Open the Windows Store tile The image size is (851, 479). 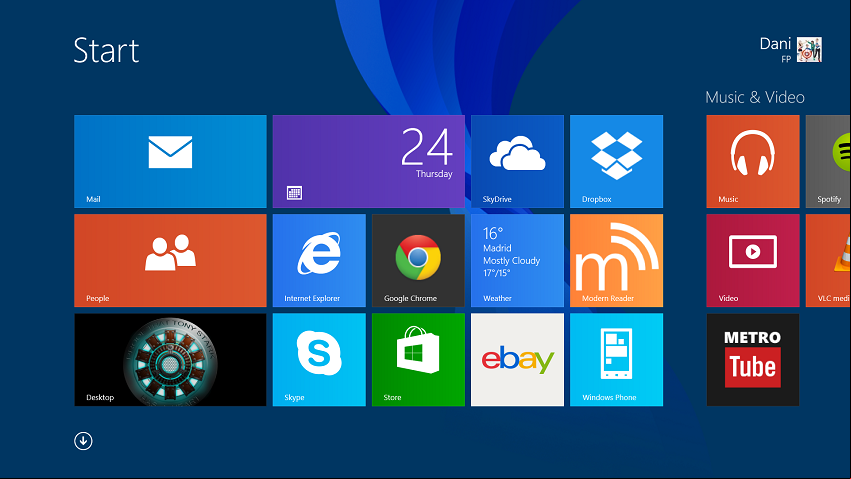(x=418, y=360)
